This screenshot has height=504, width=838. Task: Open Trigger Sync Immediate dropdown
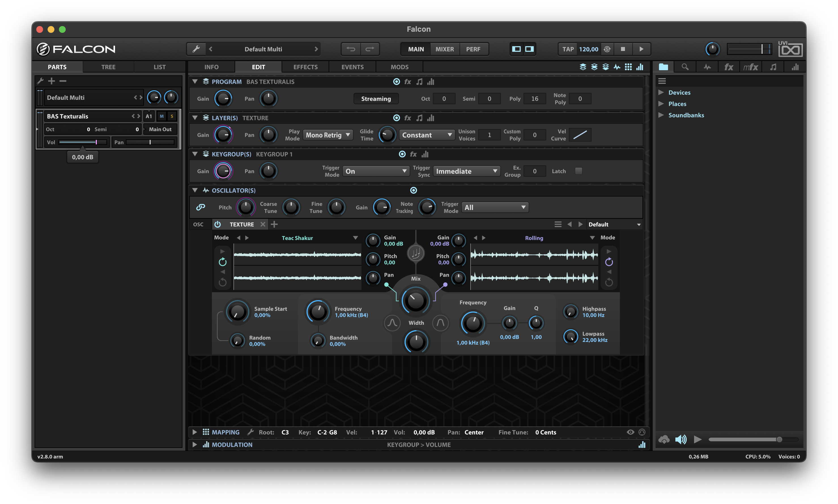point(467,171)
